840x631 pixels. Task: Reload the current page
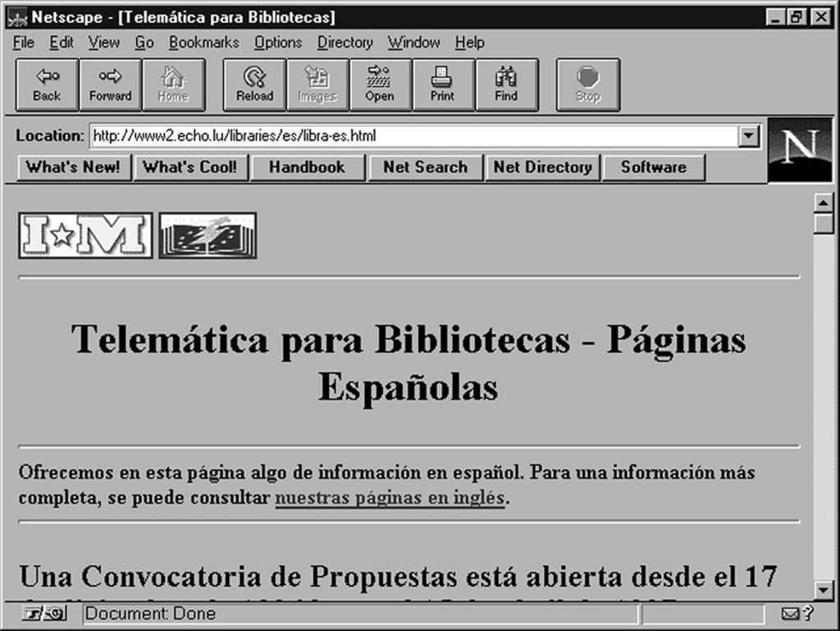click(x=254, y=85)
